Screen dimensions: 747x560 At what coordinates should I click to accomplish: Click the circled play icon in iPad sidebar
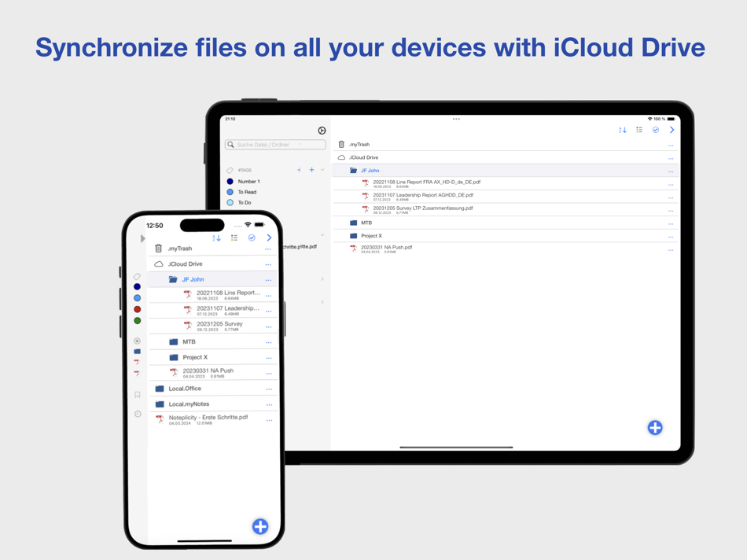pos(322,131)
